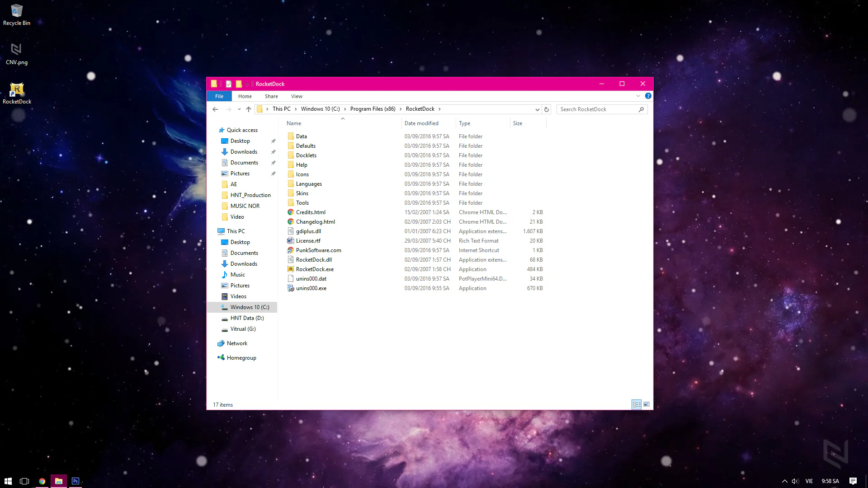
Task: Click the New folder quick access icon
Action: point(239,84)
